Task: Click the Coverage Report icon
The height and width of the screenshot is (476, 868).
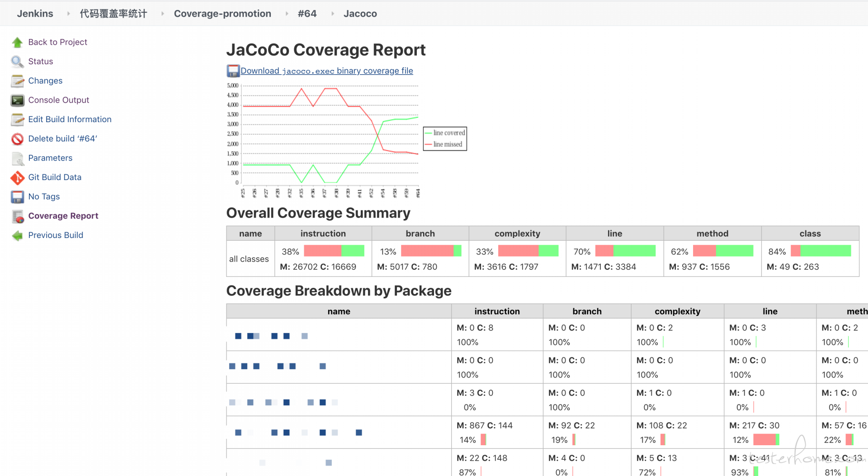Action: [x=17, y=216]
